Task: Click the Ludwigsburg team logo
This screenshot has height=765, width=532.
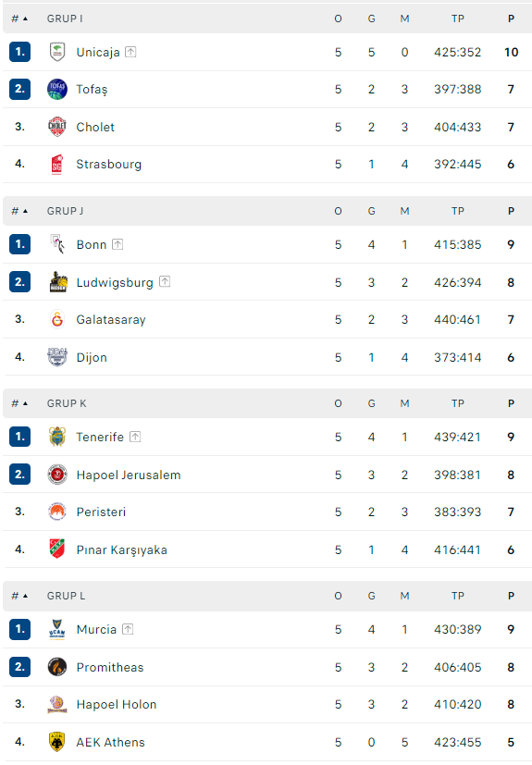Action: 58,282
